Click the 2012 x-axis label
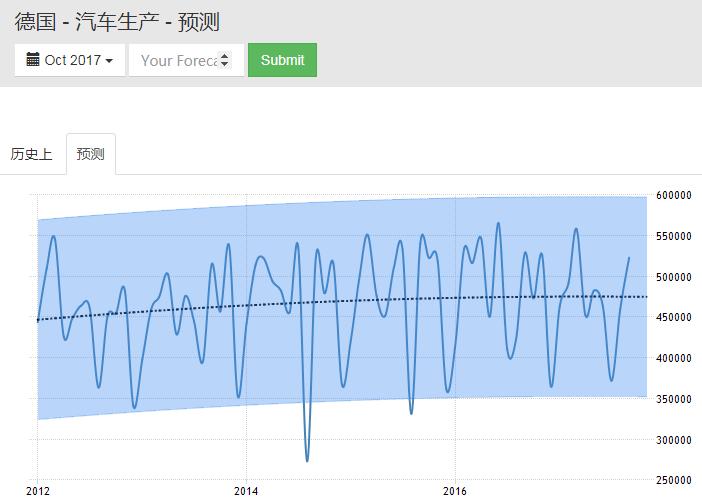The image size is (702, 503). 38,491
